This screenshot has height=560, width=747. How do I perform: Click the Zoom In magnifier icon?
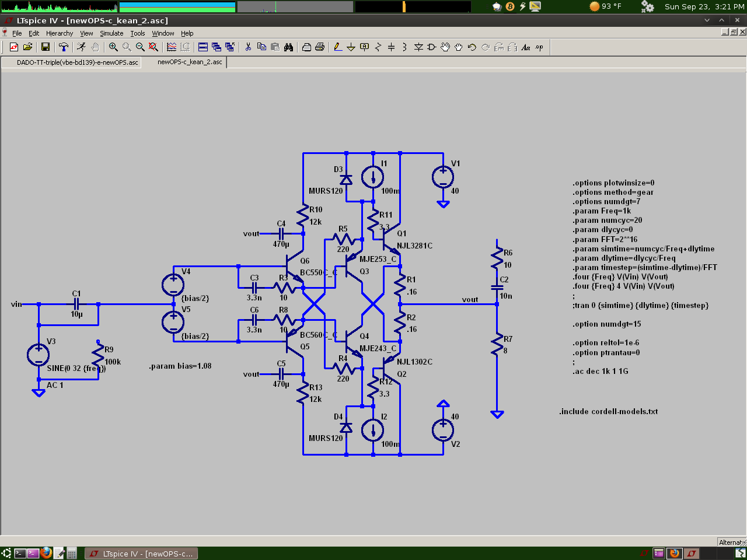(113, 47)
